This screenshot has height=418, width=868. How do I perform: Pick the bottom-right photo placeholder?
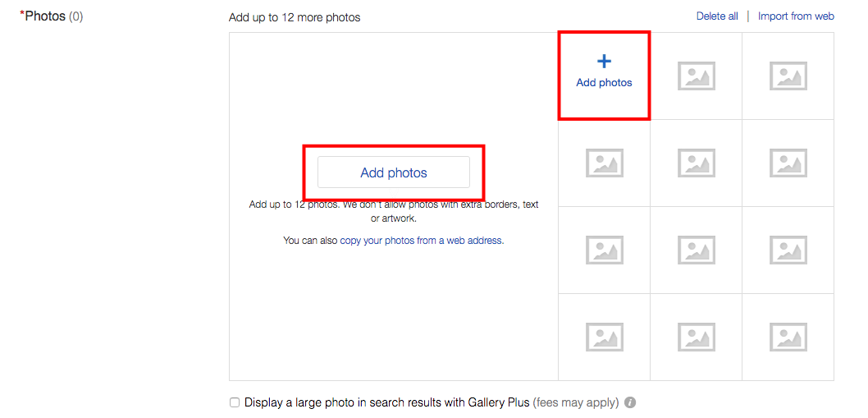click(788, 337)
